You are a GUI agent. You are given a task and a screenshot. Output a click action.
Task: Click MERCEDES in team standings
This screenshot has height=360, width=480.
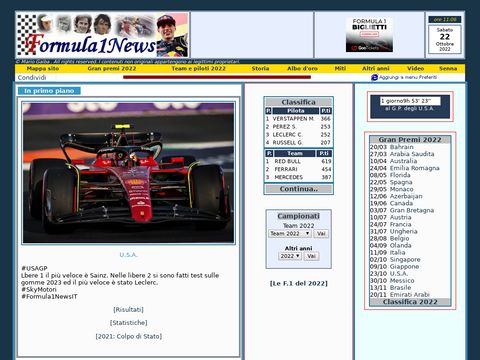pyautogui.click(x=288, y=177)
